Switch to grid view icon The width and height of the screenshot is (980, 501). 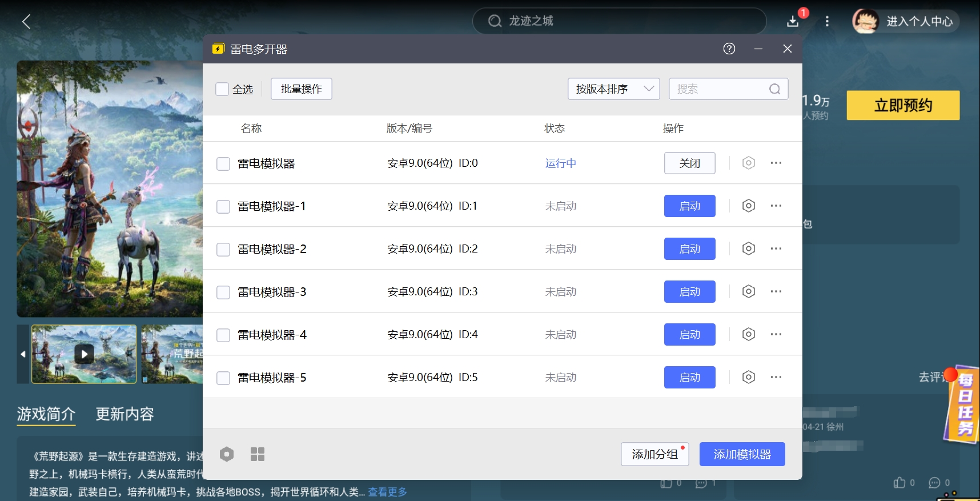tap(258, 454)
